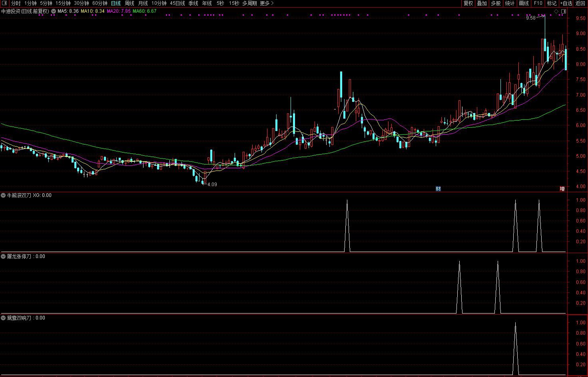Click the MA10: 8.34 label
Screen dimensions: 588x377
pos(93,11)
